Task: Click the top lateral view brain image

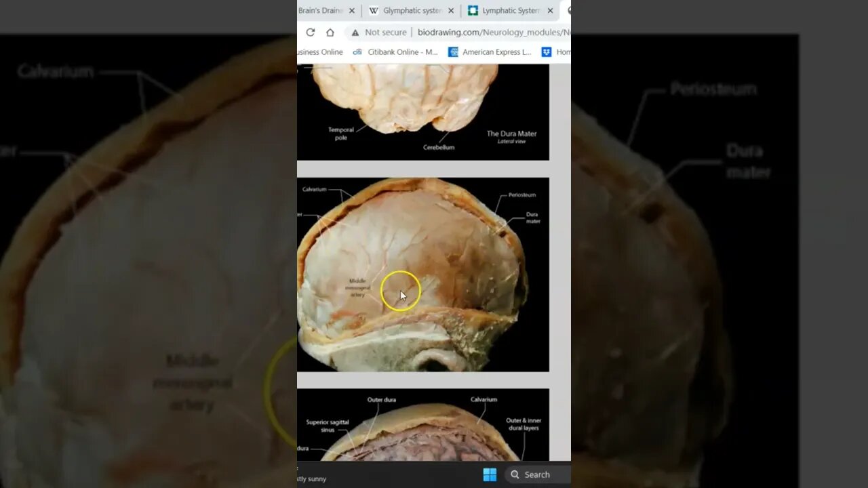Action: tap(423, 112)
